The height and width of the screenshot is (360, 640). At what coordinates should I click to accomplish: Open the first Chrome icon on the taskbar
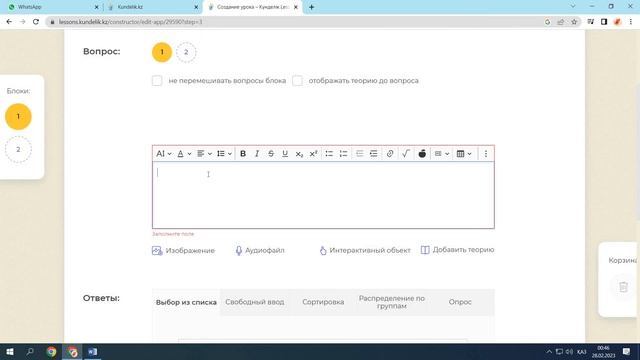click(51, 352)
